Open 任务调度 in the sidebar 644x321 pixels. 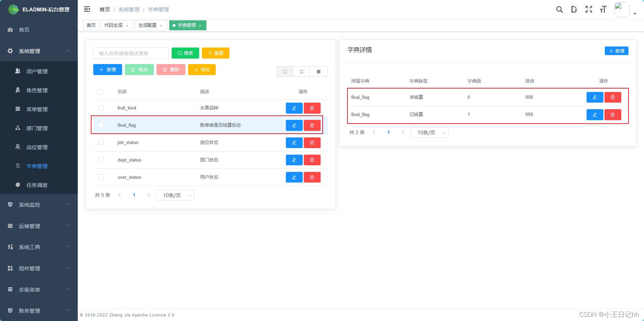pyautogui.click(x=39, y=185)
